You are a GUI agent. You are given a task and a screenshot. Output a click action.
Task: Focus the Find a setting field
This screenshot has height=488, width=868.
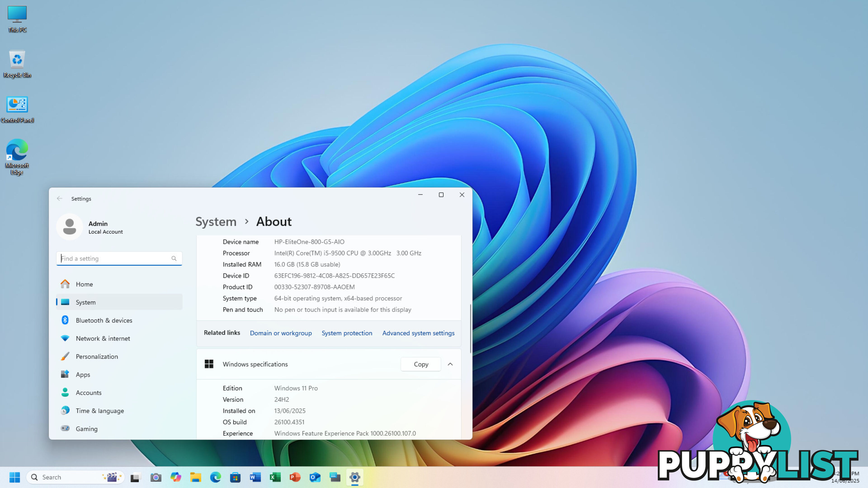119,258
